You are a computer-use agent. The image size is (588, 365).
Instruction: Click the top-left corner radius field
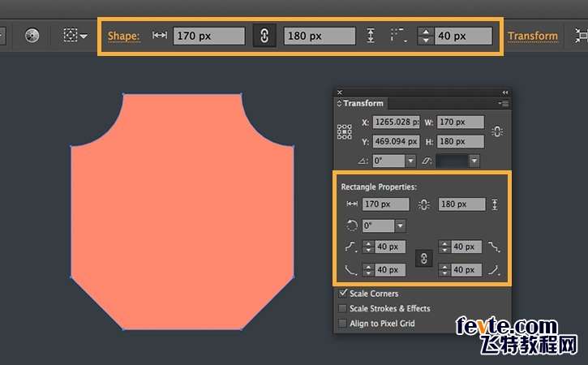(390, 247)
